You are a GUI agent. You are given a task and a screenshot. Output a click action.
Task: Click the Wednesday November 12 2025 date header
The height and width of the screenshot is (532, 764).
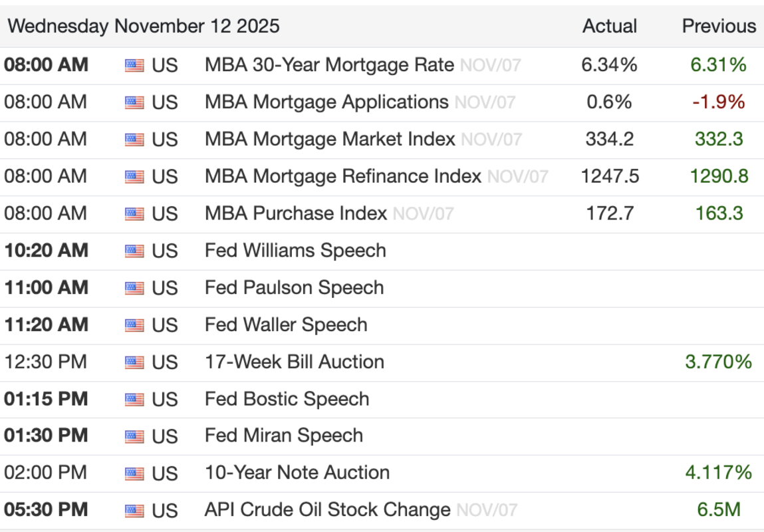click(x=144, y=27)
